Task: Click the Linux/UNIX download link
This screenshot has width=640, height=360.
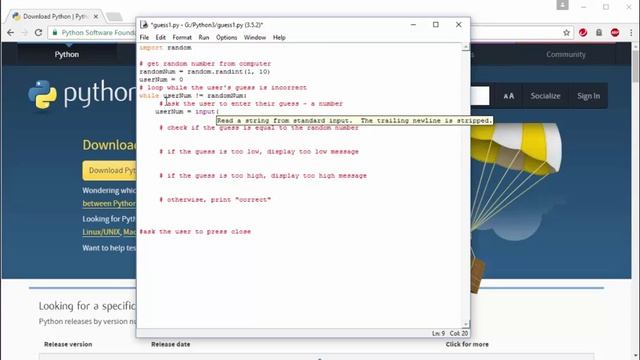Action: (x=101, y=232)
